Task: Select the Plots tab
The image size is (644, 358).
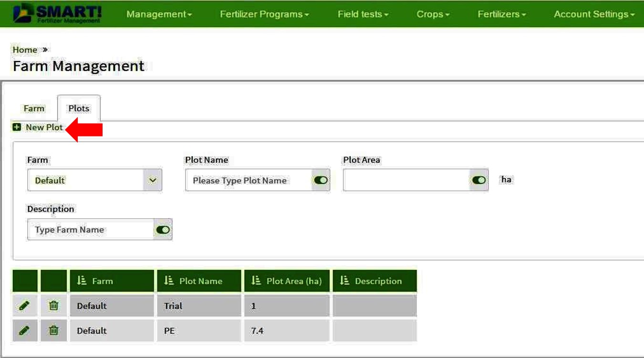Action: tap(79, 108)
